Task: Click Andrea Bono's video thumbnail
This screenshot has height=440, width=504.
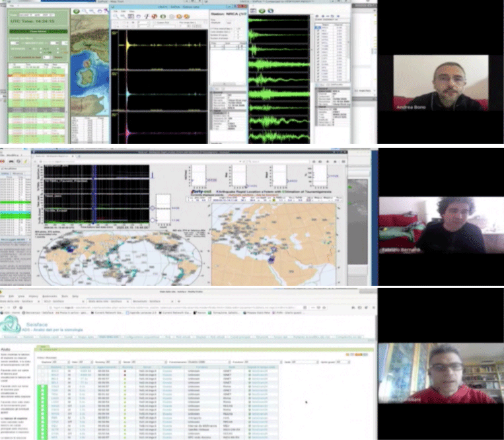Action: [441, 83]
